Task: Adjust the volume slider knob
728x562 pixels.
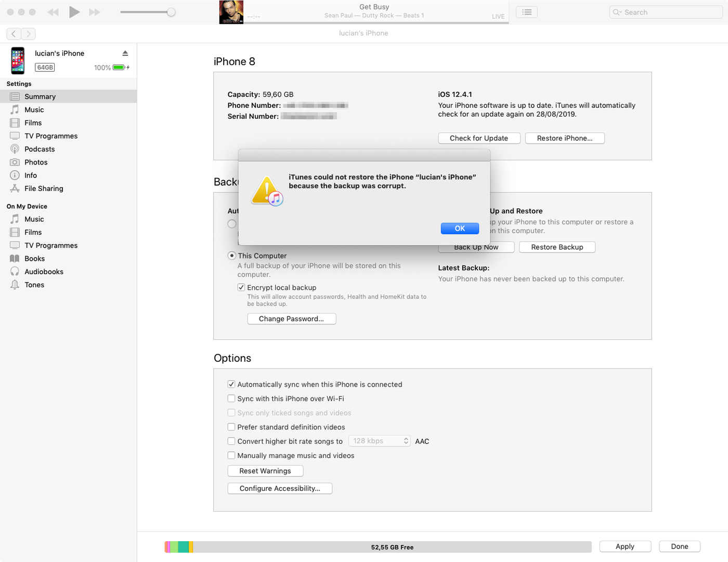Action: click(x=171, y=12)
